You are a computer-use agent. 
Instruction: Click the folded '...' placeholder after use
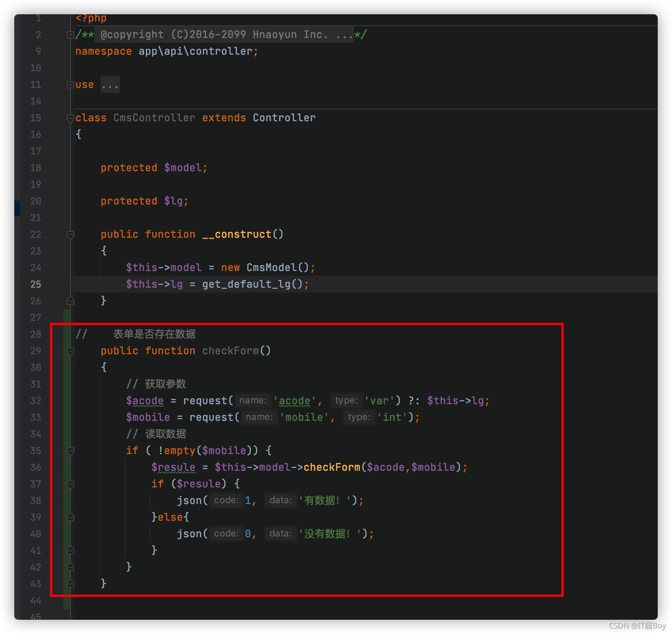click(110, 85)
